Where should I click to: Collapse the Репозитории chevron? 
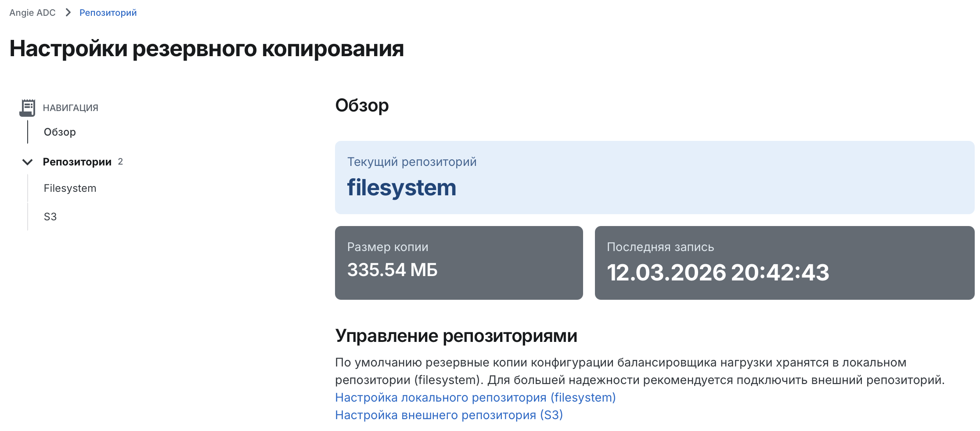27,162
